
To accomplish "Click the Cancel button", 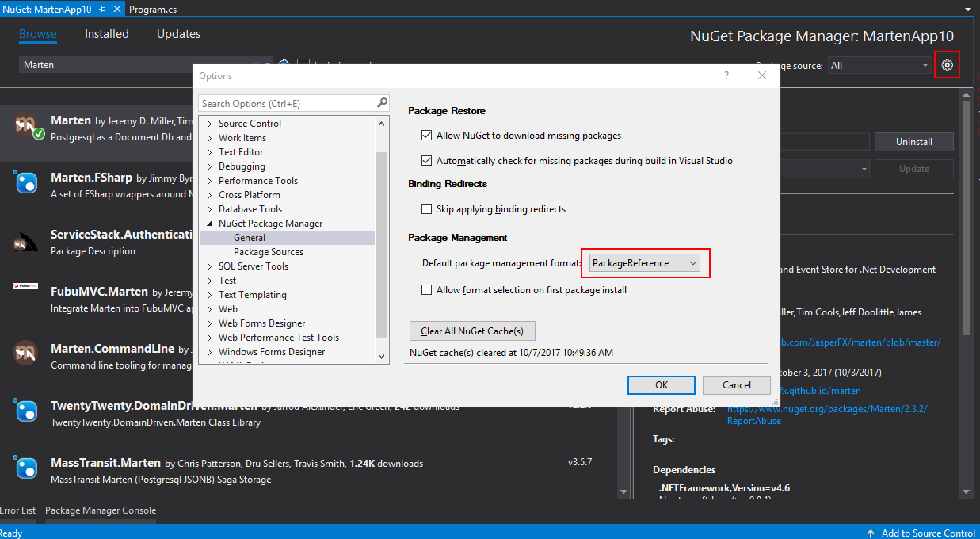I will coord(737,385).
